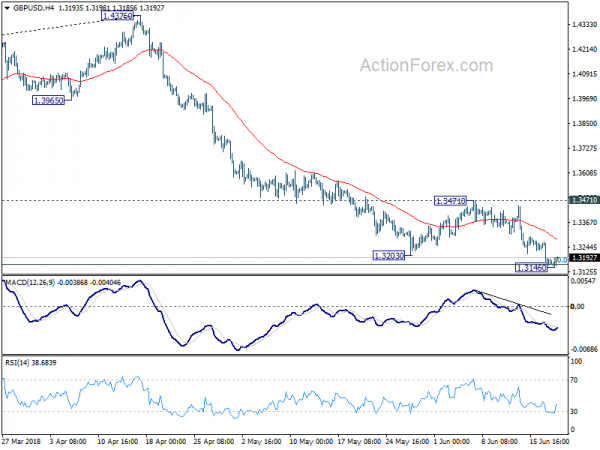Click the 25 Apr 08:00 time label
Viewport: 600px width, 450px height.
(x=214, y=441)
